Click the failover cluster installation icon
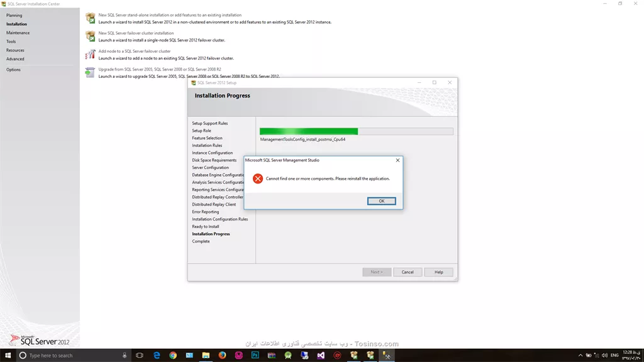The height and width of the screenshot is (362, 644). click(x=91, y=36)
